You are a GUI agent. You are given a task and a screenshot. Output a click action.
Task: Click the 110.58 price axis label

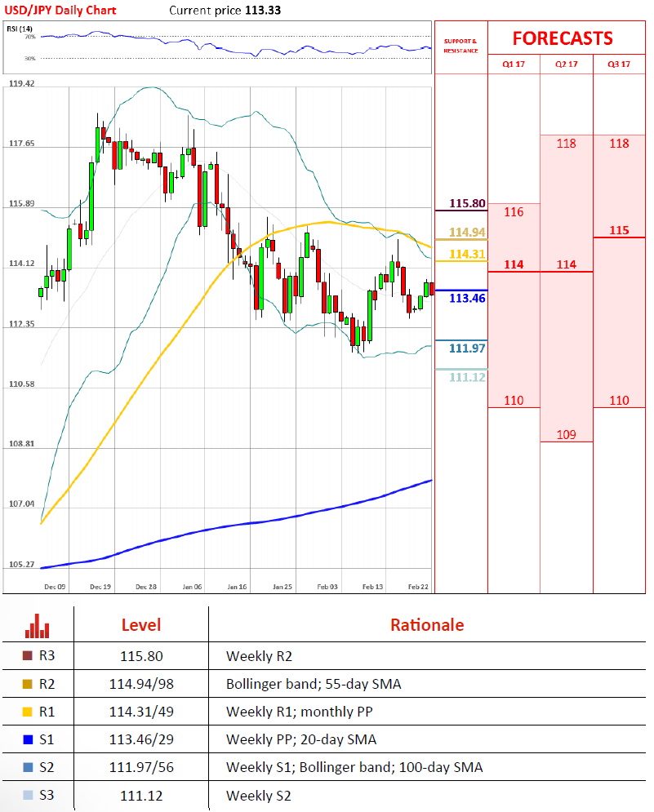[22, 384]
